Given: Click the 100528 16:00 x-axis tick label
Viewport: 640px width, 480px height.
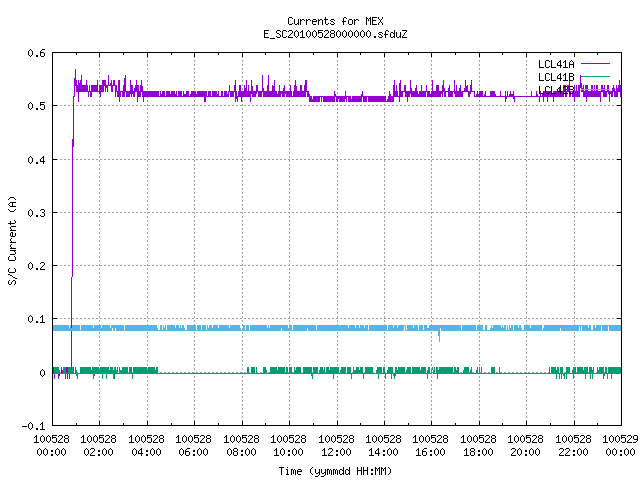Looking at the screenshot, I should tap(431, 446).
